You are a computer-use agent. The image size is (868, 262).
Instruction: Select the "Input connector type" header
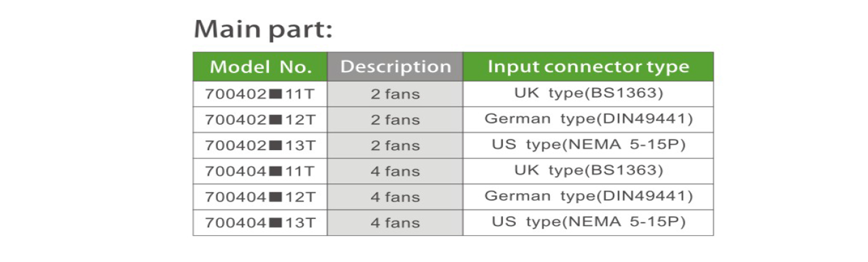(588, 67)
